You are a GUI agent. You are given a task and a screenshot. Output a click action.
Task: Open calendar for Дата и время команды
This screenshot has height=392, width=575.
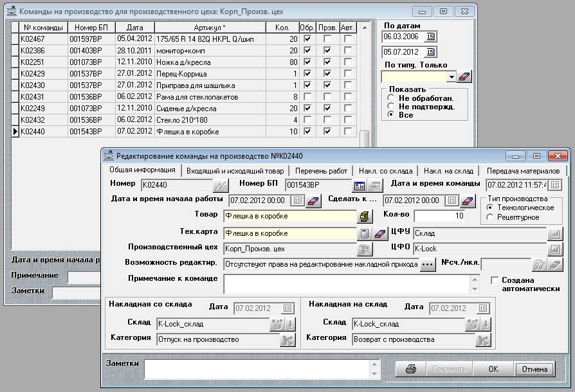(555, 185)
